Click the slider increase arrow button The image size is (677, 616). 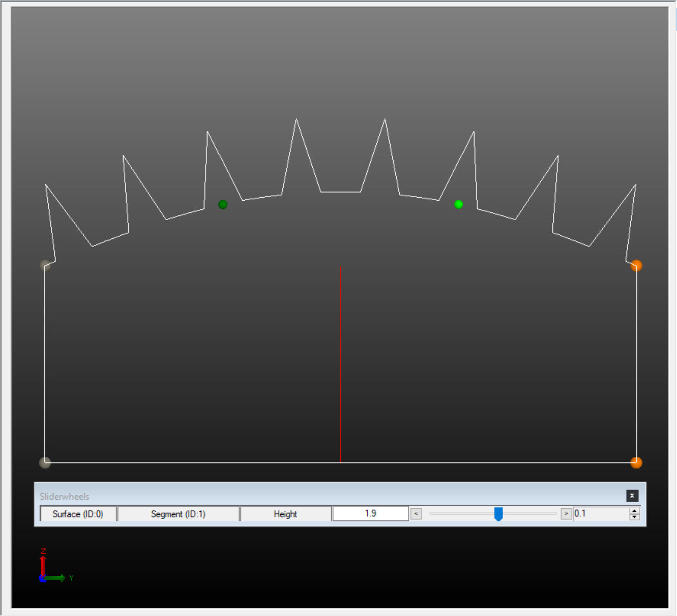point(566,514)
